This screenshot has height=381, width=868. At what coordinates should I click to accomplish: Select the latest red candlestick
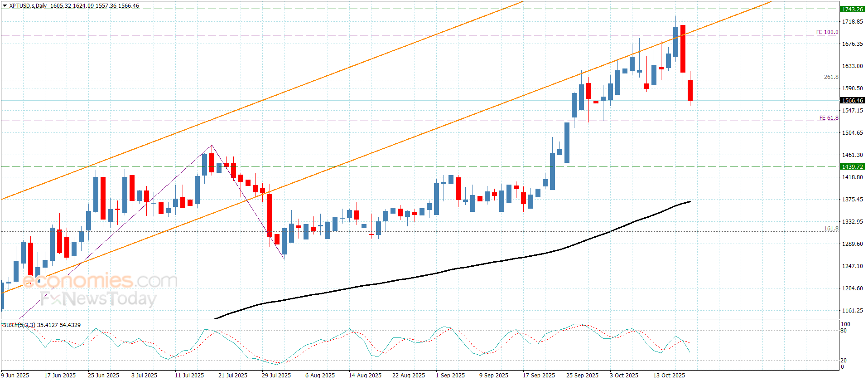coord(690,90)
